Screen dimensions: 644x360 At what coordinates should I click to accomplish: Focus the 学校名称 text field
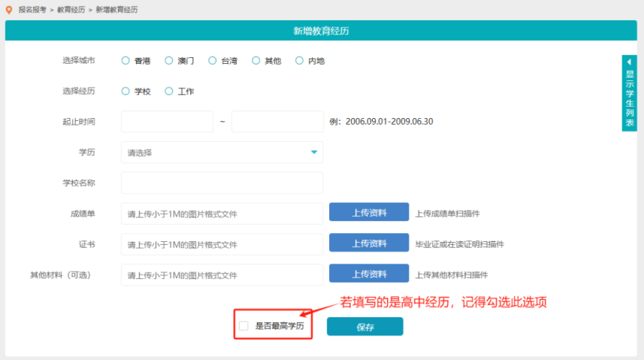tap(222, 183)
